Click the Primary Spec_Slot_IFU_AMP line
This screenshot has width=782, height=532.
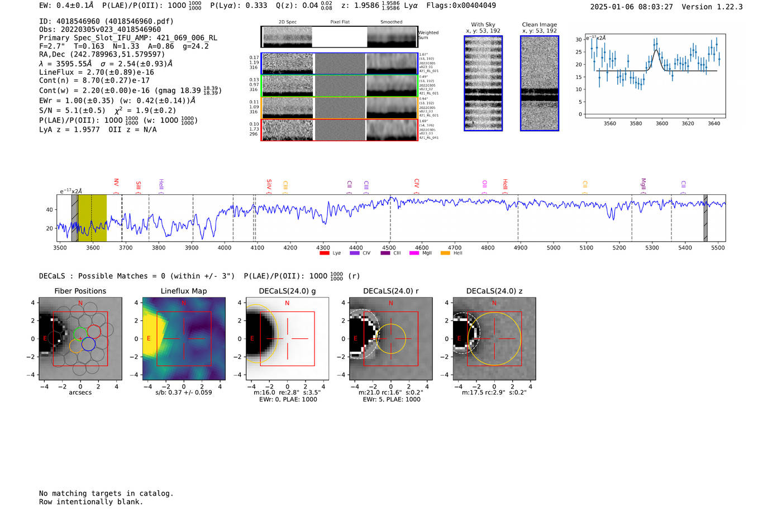[128, 38]
